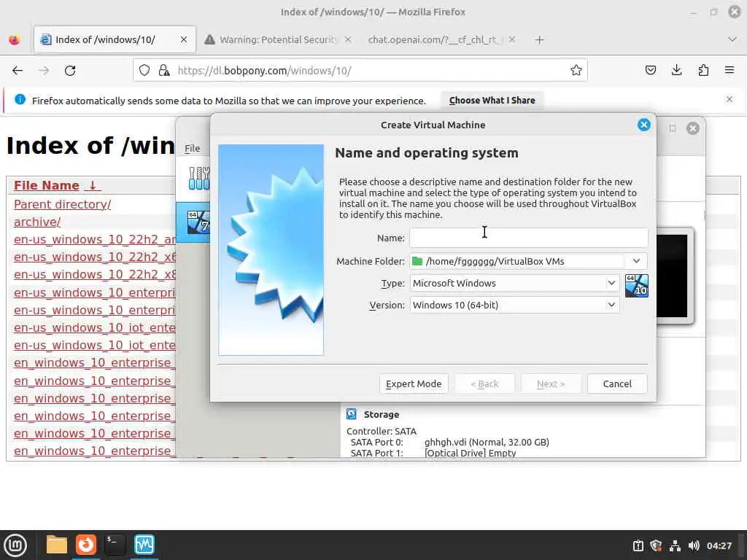The width and height of the screenshot is (747, 560).
Task: Click the Firefox forward arrow
Action: point(44,71)
